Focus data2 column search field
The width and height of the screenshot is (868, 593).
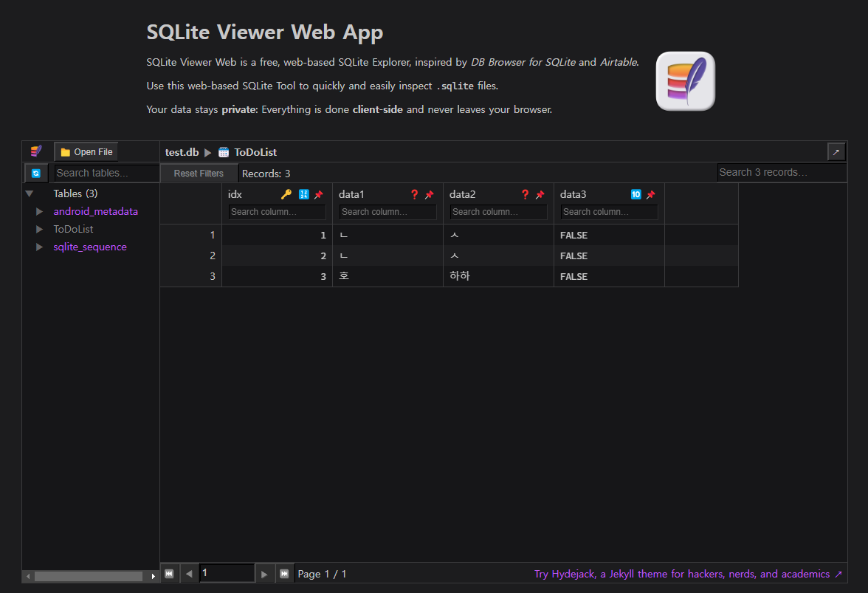(x=499, y=212)
